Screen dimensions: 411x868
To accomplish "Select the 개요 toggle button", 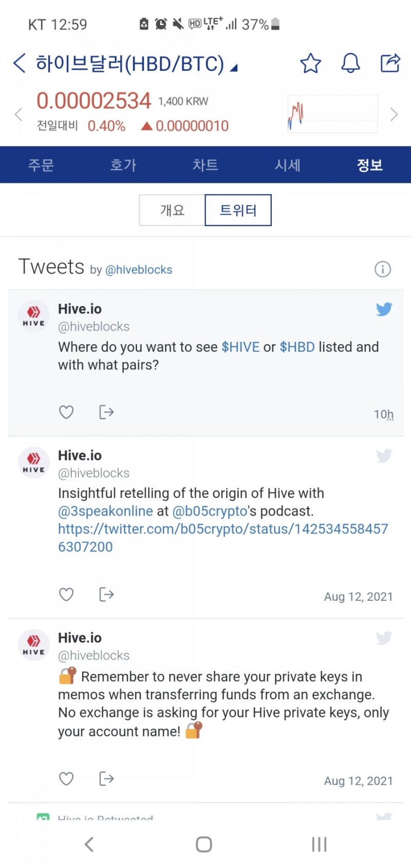I will pos(172,210).
